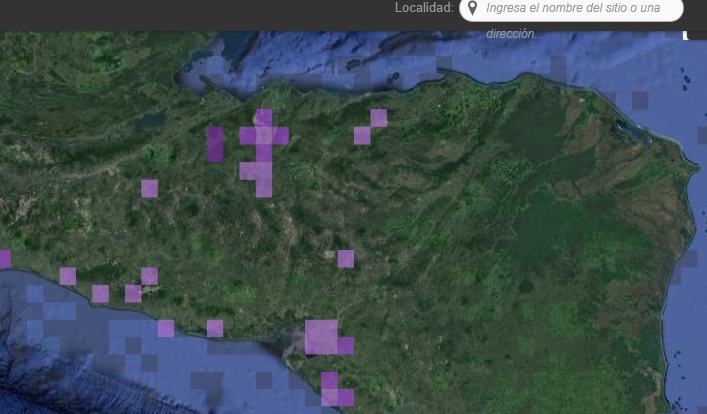707x414 pixels.
Task: Select the tall dark purple cell beside the cross cluster
Action: pyautogui.click(x=215, y=144)
